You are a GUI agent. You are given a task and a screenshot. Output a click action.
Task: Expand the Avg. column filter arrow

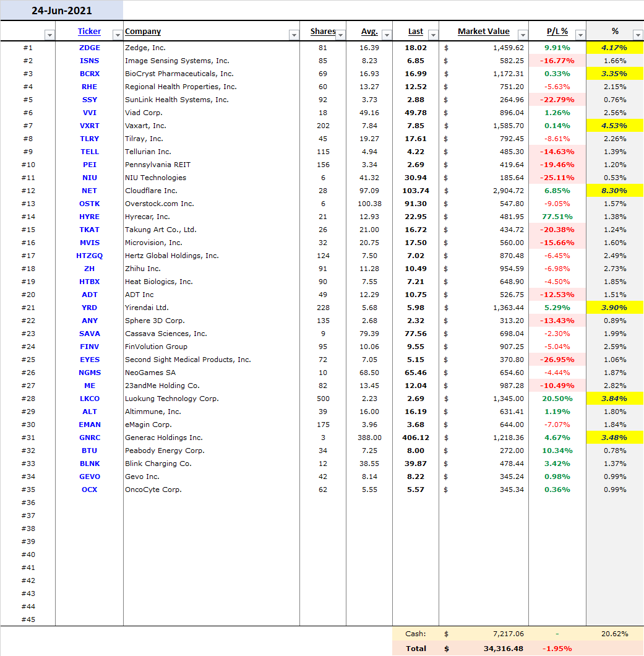(x=387, y=35)
